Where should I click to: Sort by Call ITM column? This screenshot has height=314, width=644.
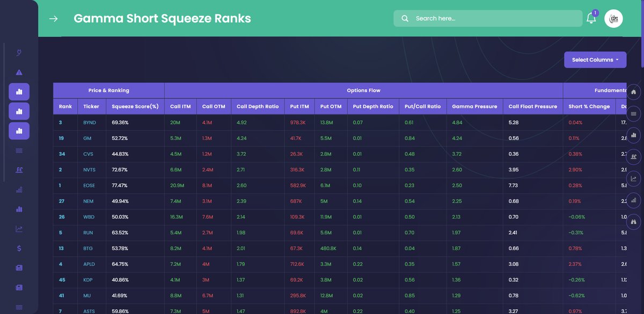tap(180, 107)
